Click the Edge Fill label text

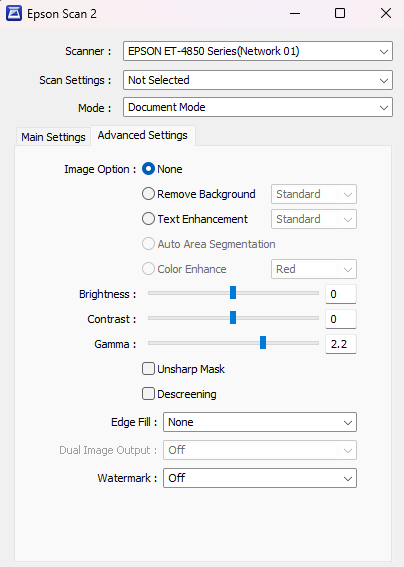pyautogui.click(x=134, y=422)
